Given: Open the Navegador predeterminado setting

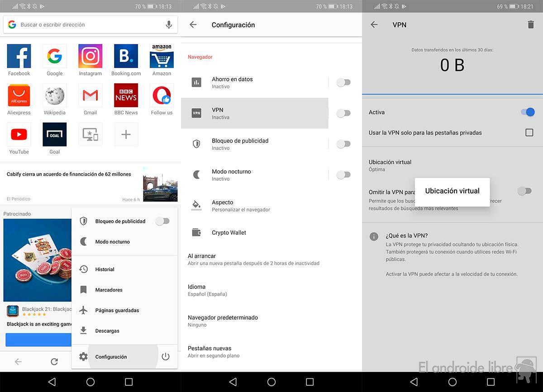Looking at the screenshot, I should [223, 321].
